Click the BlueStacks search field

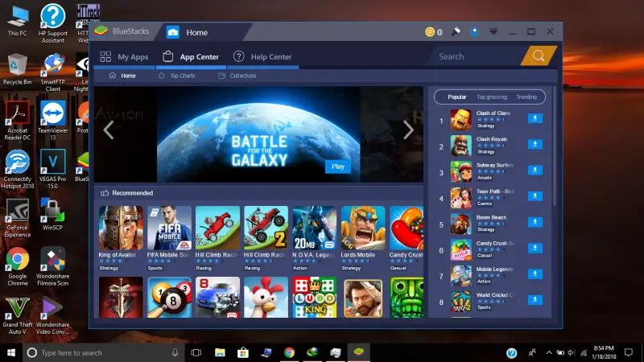tap(477, 56)
